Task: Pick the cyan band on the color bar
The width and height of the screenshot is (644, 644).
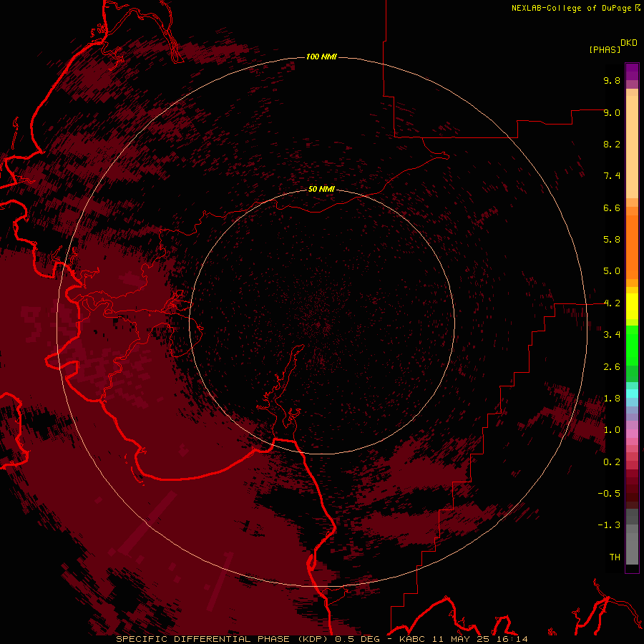Action: [x=632, y=393]
